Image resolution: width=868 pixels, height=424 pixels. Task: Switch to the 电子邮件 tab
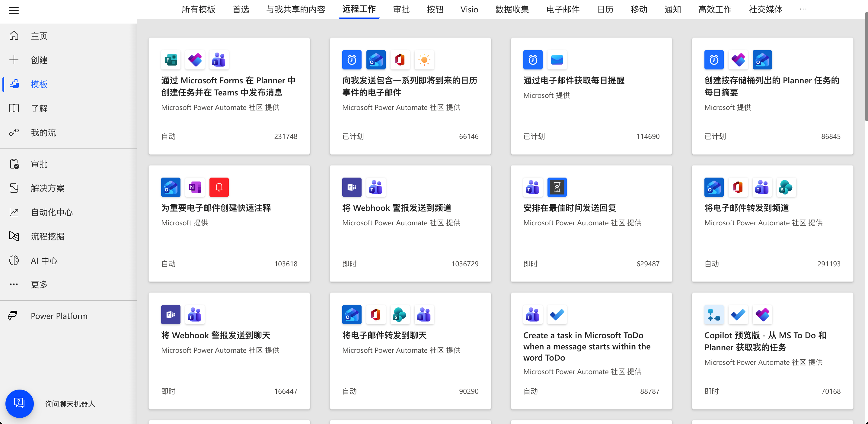pyautogui.click(x=563, y=9)
